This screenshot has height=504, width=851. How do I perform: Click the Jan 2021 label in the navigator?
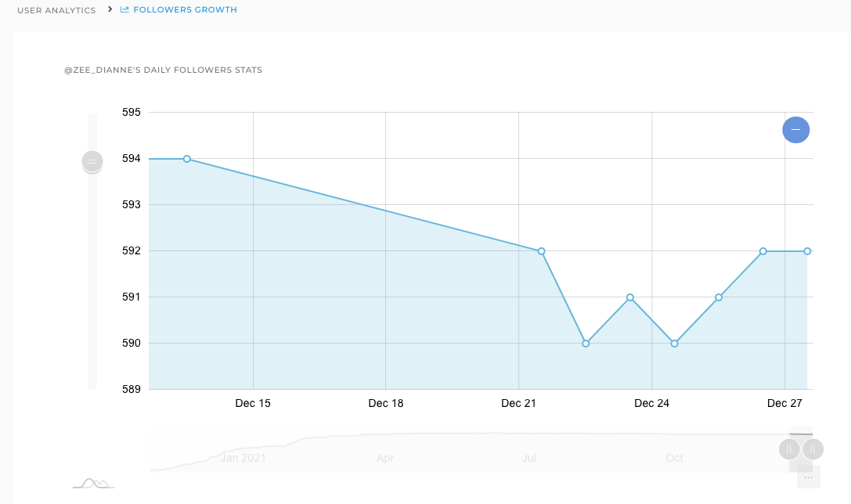[243, 458]
